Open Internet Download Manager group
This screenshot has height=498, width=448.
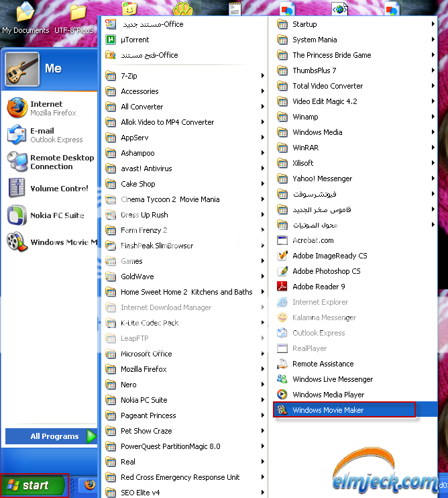tap(185, 307)
